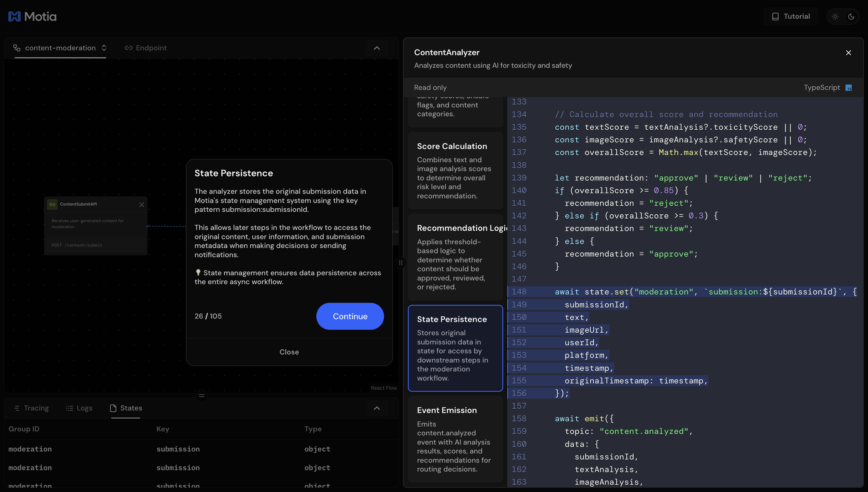Close the ContentAnalyzer code panel
The width and height of the screenshot is (868, 492).
click(x=848, y=53)
